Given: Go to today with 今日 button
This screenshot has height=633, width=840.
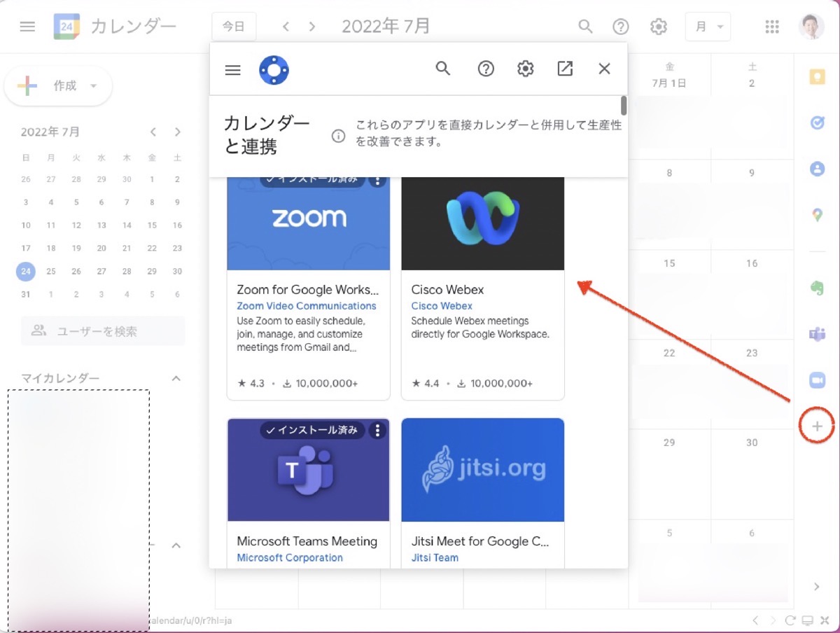Looking at the screenshot, I should [234, 27].
